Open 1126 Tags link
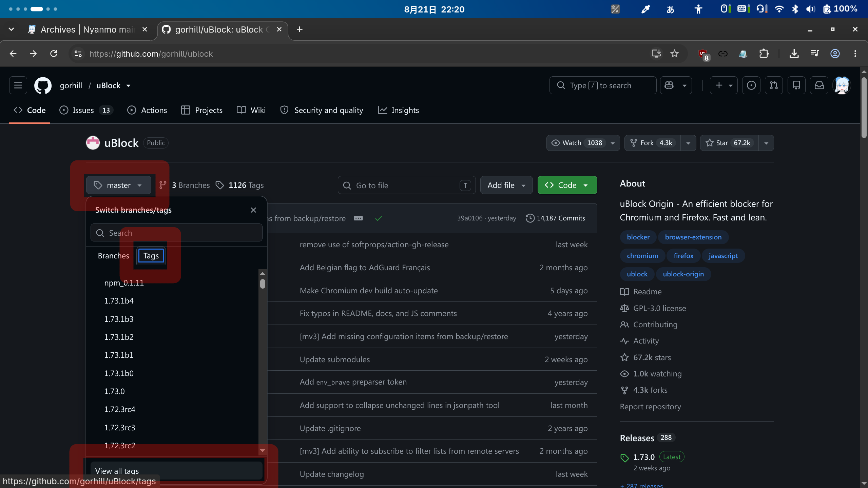The width and height of the screenshot is (868, 488). point(240,185)
